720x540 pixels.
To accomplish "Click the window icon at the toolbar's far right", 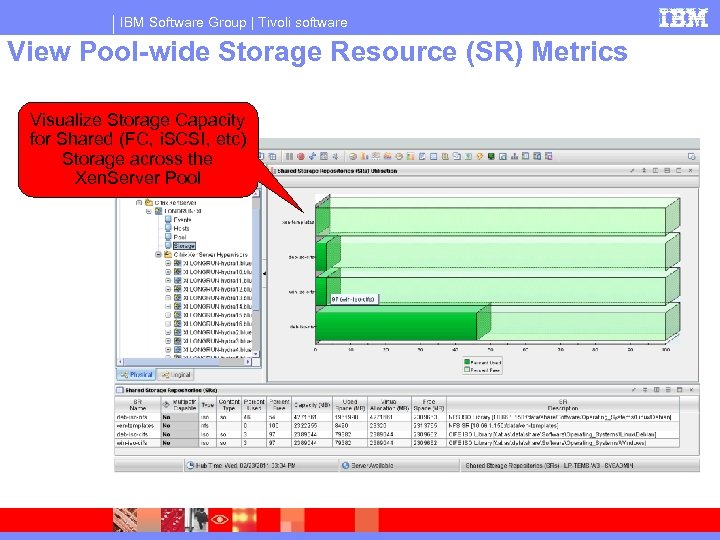I will click(x=692, y=157).
